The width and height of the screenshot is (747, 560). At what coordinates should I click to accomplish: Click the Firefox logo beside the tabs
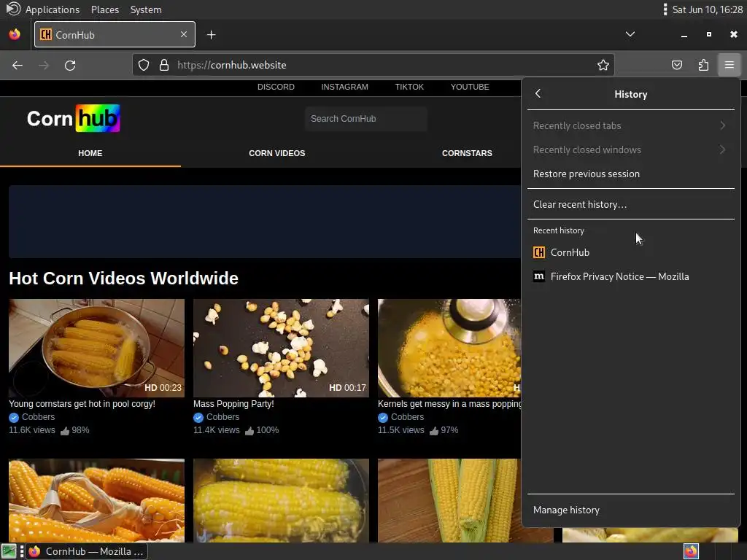(x=15, y=34)
